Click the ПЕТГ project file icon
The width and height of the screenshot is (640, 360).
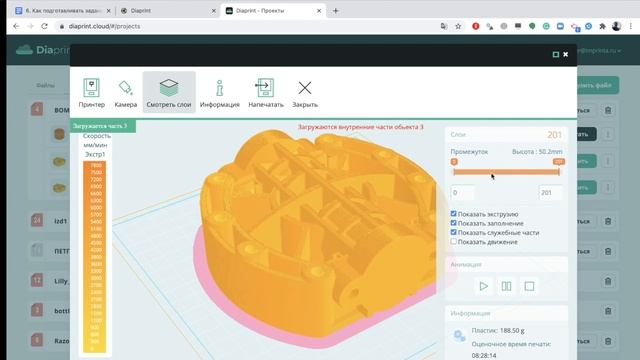coord(37,250)
